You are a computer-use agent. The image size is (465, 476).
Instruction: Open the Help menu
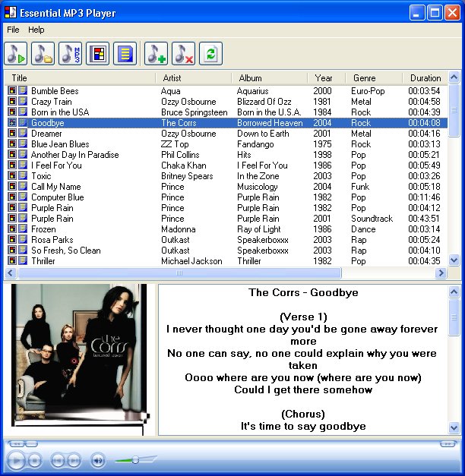click(x=36, y=30)
